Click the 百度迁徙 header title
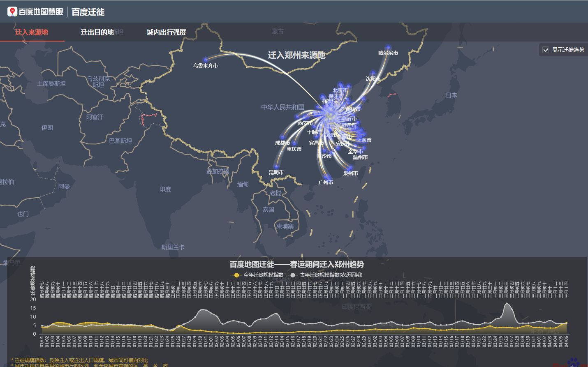The width and height of the screenshot is (588, 367). 88,12
